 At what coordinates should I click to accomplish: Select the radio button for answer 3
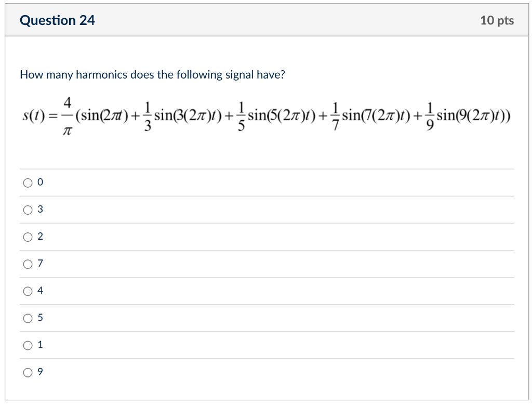(27, 209)
